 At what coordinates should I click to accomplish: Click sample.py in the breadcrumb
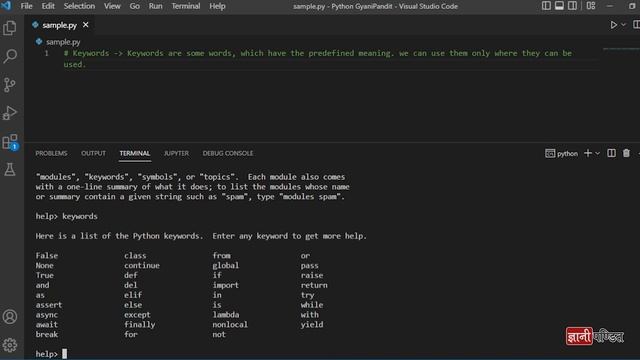point(63,42)
